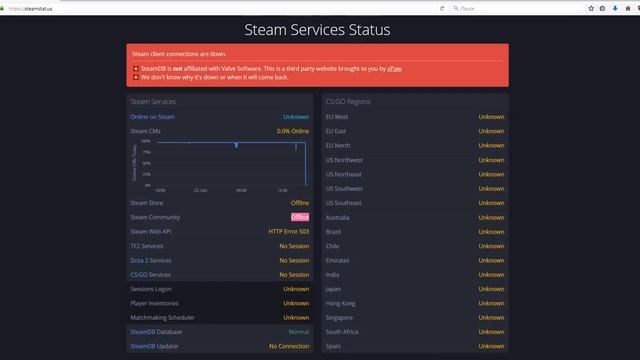This screenshot has height=360, width=640.
Task: Open the SteamDB Database link
Action: pyautogui.click(x=156, y=332)
